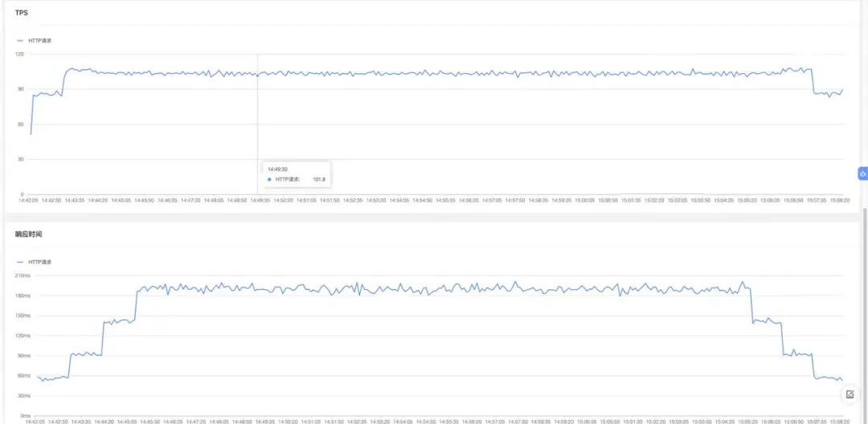Click the blue floating assistant icon on the right edge
This screenshot has width=868, height=424.
click(862, 173)
